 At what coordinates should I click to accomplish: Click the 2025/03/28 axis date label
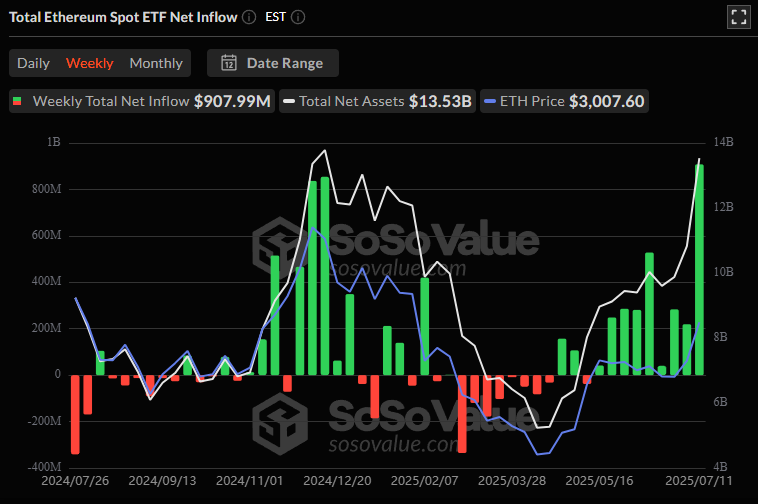tap(512, 481)
